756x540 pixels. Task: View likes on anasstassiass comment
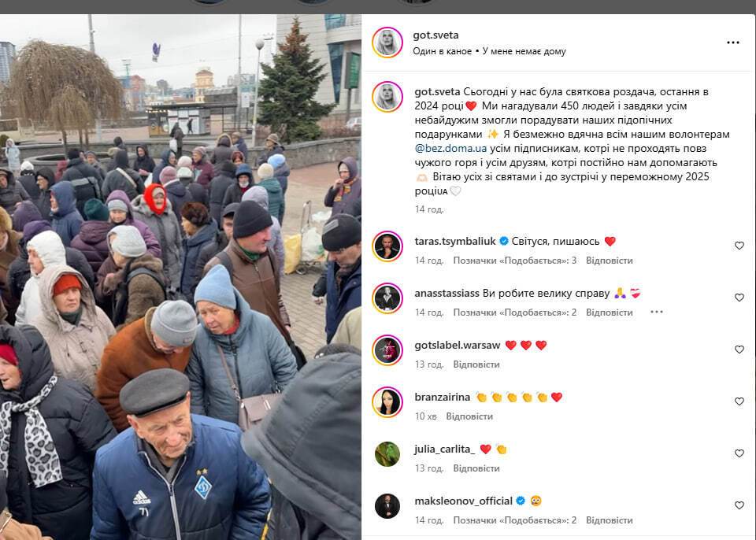coord(514,313)
